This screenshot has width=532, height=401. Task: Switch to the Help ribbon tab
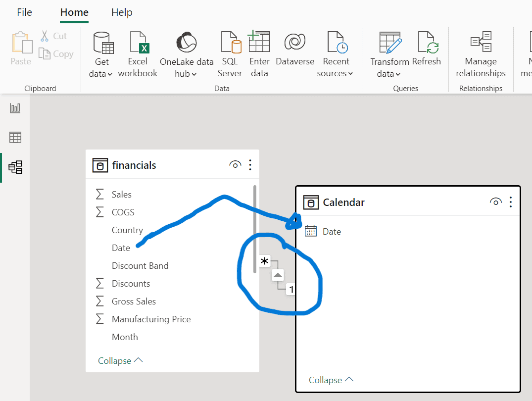(x=122, y=12)
